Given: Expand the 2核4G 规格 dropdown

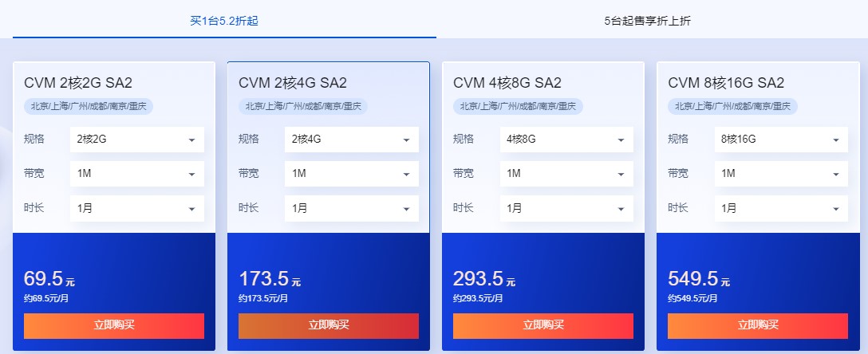Looking at the screenshot, I should click(352, 140).
